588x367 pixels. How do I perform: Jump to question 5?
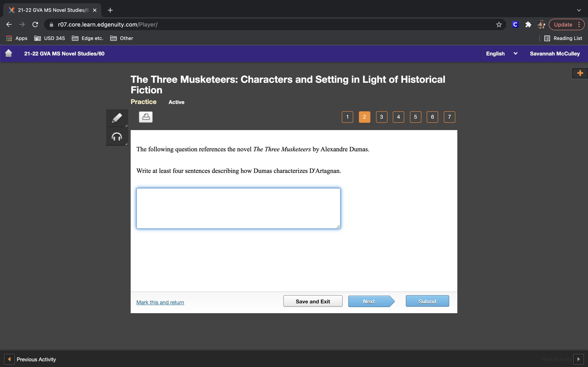415,117
